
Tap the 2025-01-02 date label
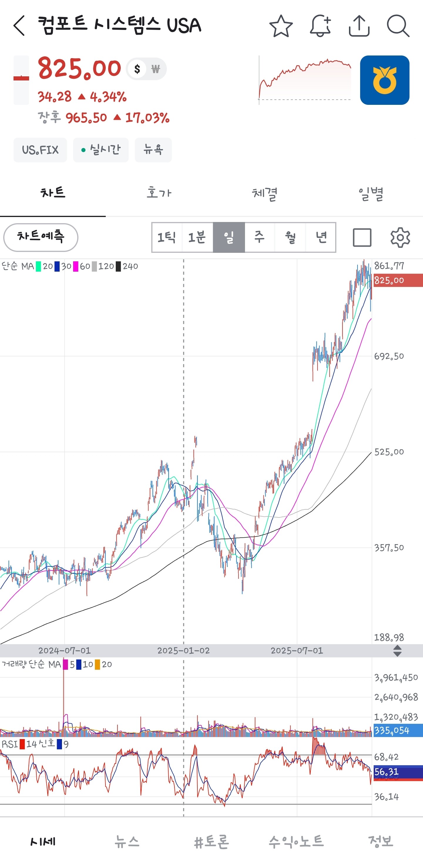183,651
